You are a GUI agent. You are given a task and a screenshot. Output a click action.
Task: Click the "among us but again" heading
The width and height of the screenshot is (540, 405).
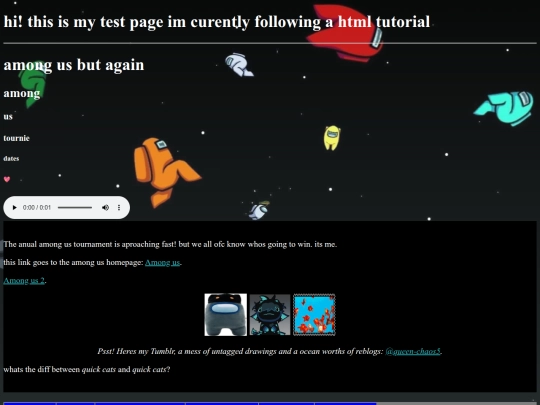[74, 65]
